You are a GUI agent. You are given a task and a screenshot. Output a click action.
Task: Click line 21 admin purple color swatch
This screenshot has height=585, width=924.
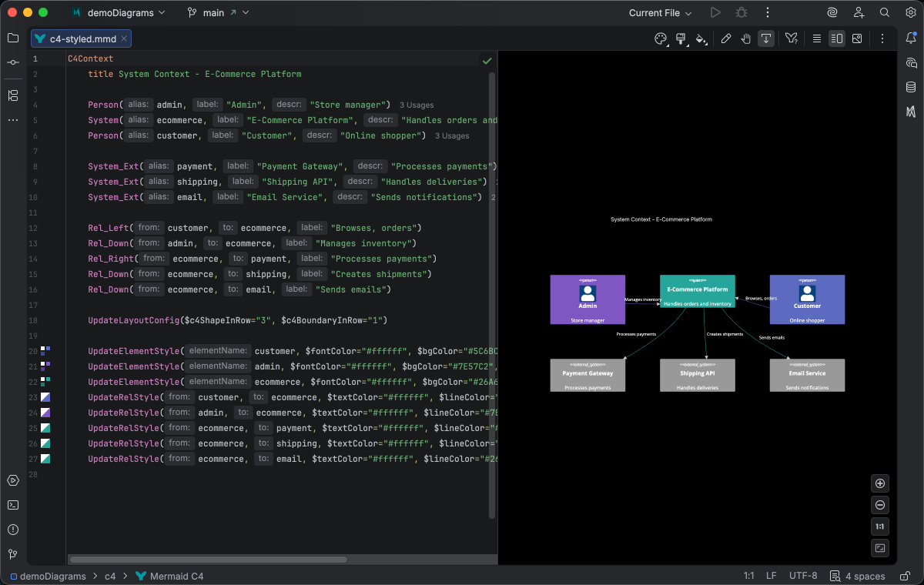[45, 366]
